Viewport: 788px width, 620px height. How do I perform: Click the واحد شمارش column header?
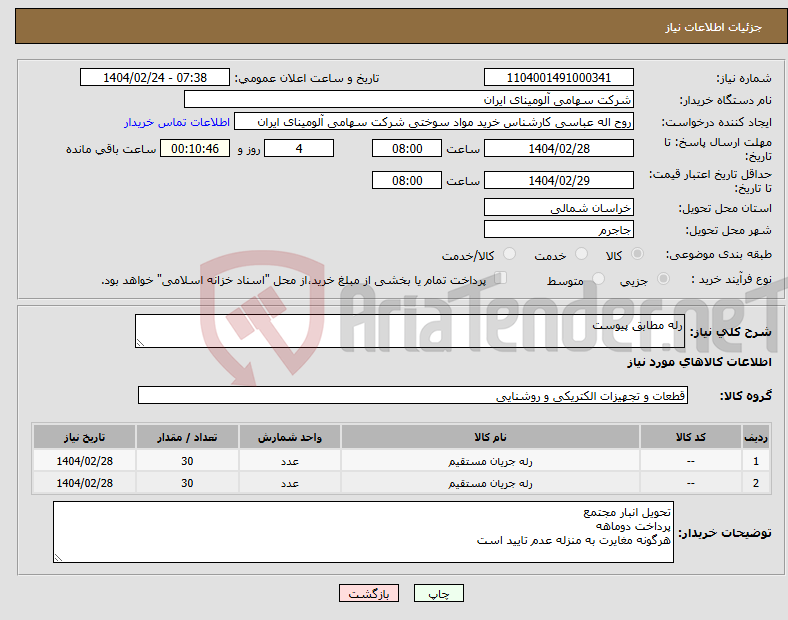290,437
